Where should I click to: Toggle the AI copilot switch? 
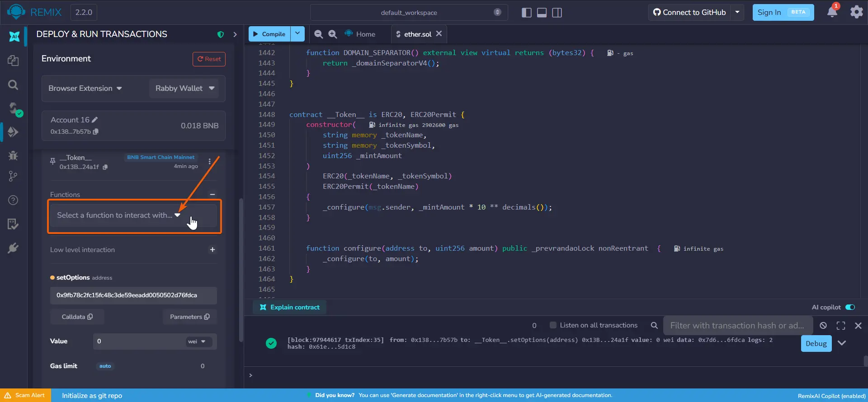[x=850, y=307]
